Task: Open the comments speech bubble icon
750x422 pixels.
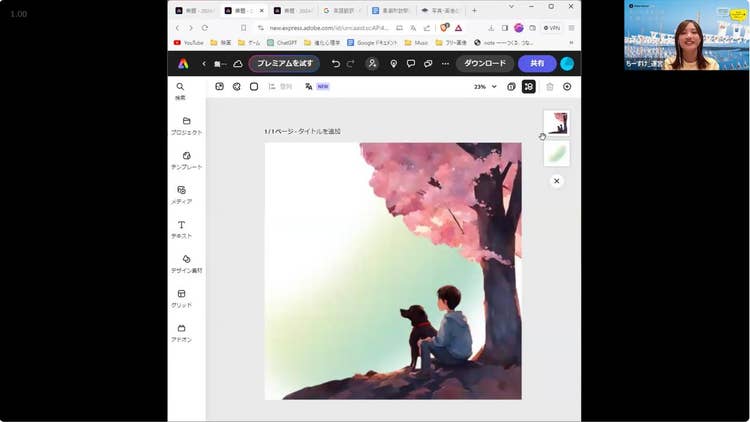Action: [x=410, y=64]
